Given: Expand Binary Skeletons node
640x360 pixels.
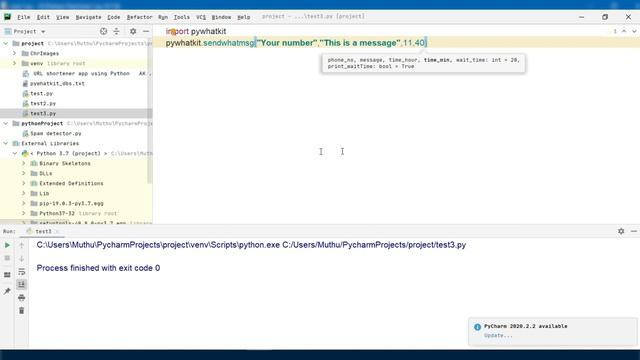Looking at the screenshot, I should coord(24,163).
